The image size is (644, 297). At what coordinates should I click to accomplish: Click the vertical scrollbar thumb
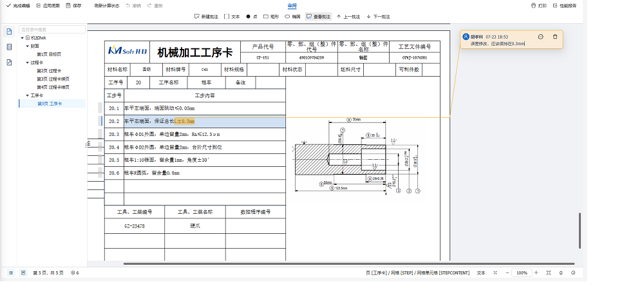click(580, 231)
